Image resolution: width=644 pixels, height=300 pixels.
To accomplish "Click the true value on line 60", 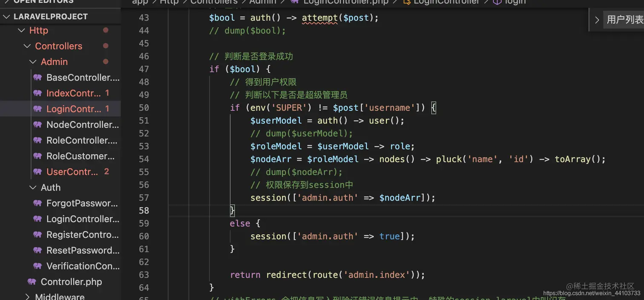I will coord(390,236).
